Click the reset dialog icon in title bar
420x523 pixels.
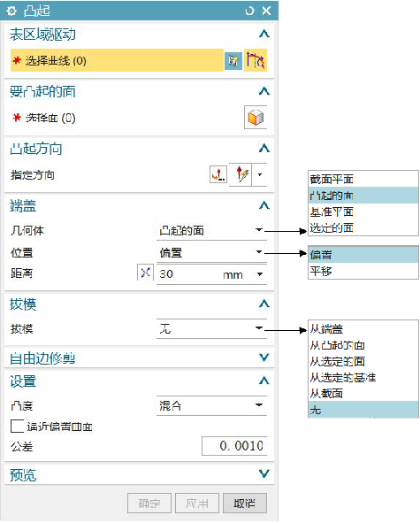249,11
